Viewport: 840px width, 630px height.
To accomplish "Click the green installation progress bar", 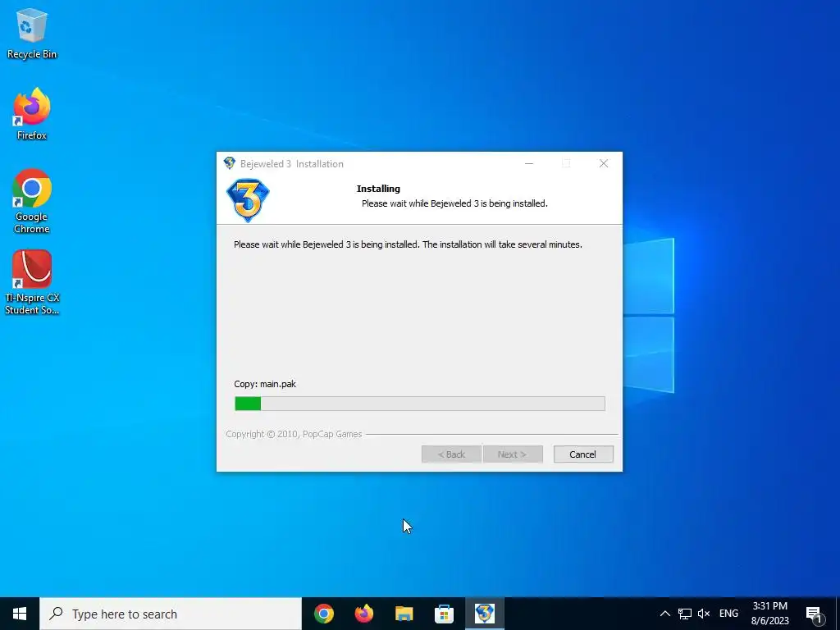I will point(419,404).
